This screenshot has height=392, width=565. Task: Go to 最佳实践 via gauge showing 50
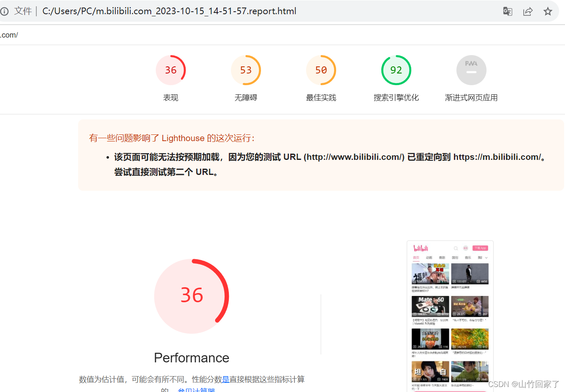coord(321,70)
